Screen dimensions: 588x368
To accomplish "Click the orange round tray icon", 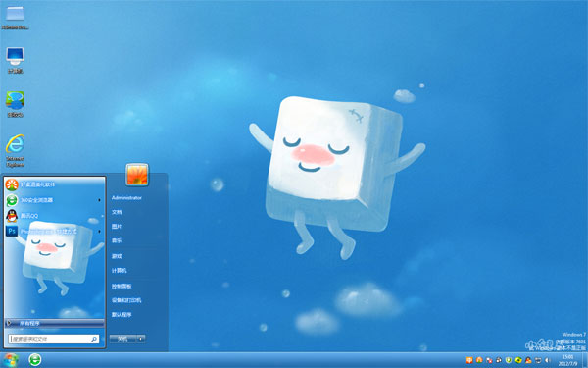I will (479, 360).
